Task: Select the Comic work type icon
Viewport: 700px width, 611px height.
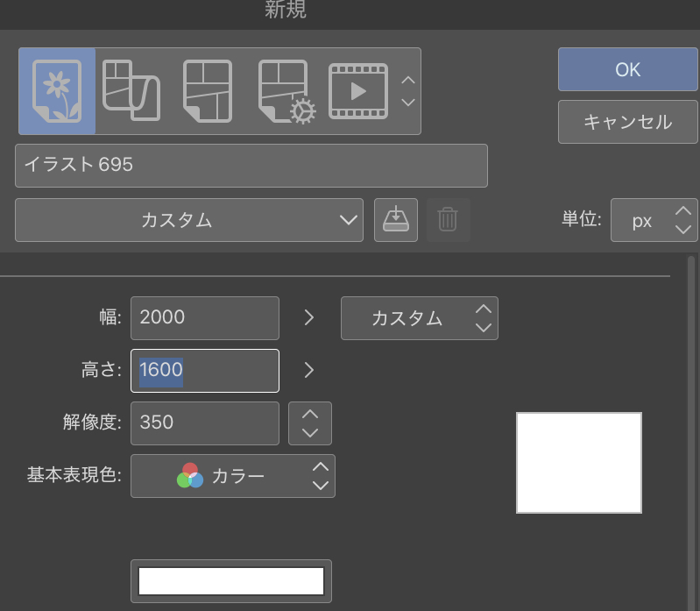Action: pyautogui.click(x=207, y=91)
